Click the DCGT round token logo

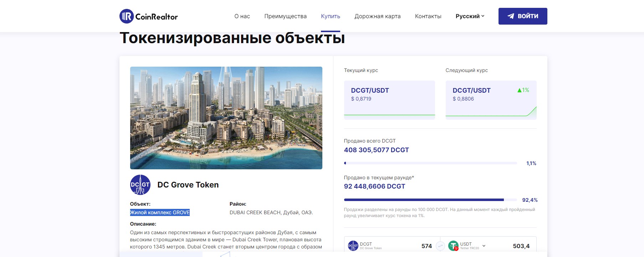tap(140, 185)
